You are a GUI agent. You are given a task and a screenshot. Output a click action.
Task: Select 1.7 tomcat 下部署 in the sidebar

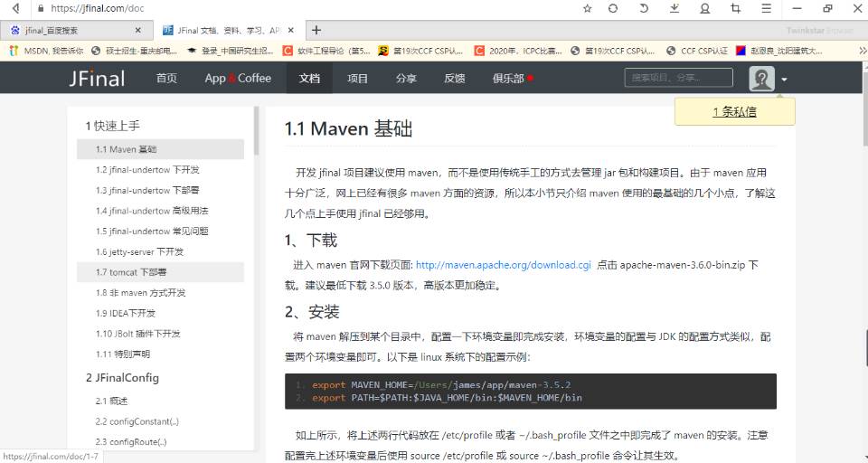point(131,272)
